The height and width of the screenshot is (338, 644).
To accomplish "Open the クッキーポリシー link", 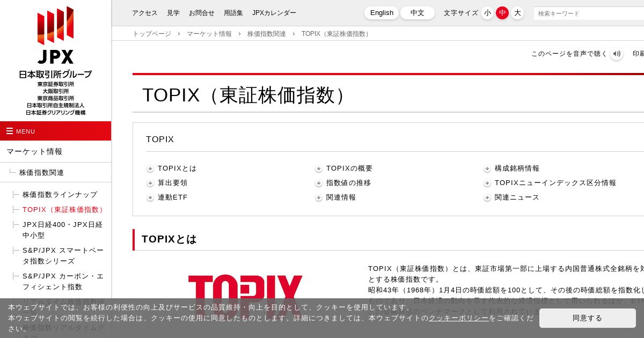I will coord(459,318).
